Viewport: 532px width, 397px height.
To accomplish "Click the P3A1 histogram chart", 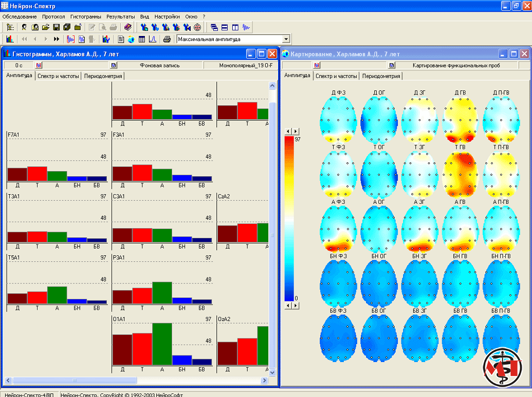I will click(x=163, y=283).
